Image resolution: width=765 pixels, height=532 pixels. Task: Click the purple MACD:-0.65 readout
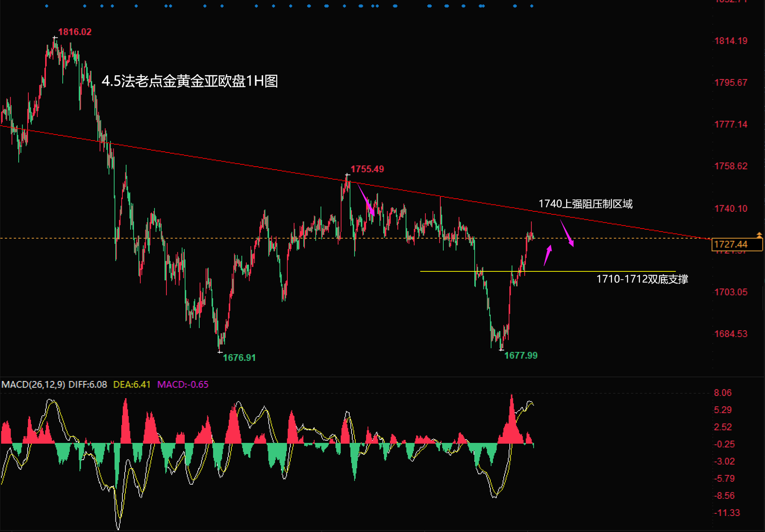pyautogui.click(x=183, y=384)
